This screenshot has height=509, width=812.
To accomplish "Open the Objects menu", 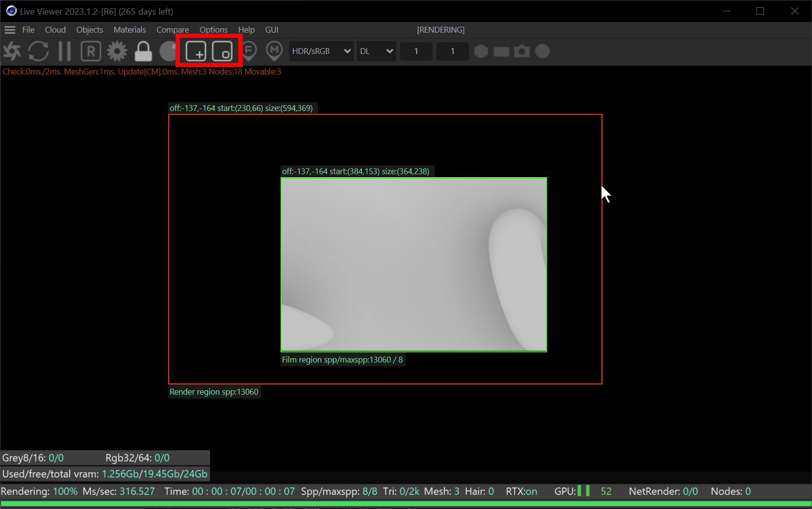I will coord(90,30).
